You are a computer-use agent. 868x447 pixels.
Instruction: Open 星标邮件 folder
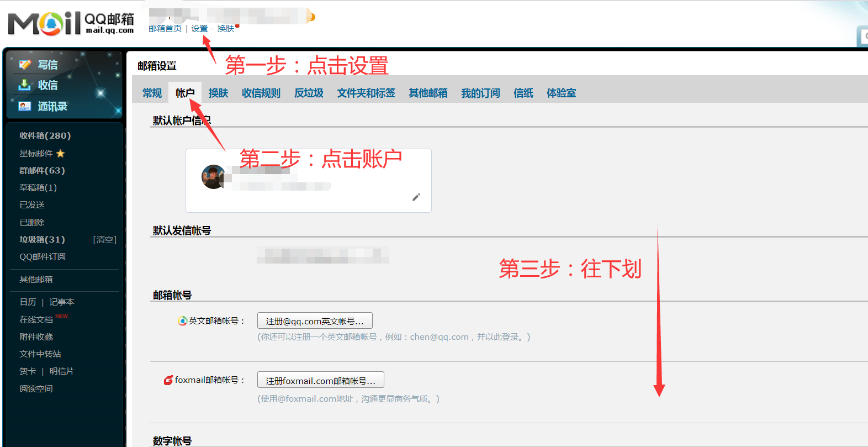click(x=36, y=153)
